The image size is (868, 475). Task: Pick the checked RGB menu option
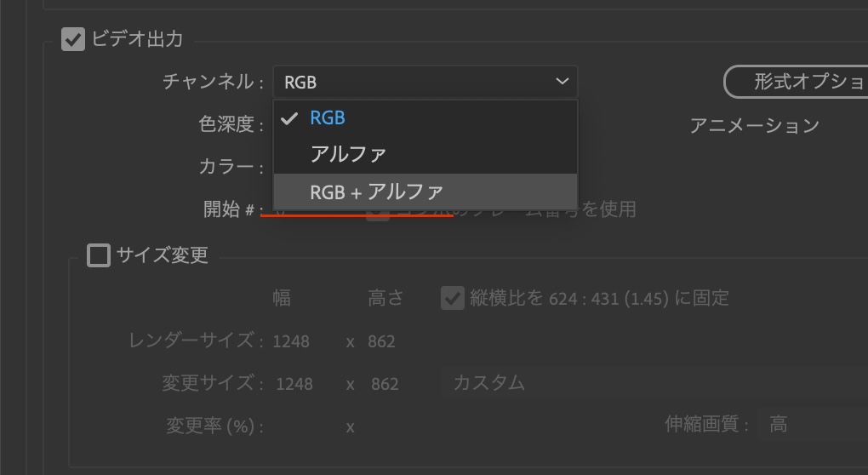coord(328,118)
